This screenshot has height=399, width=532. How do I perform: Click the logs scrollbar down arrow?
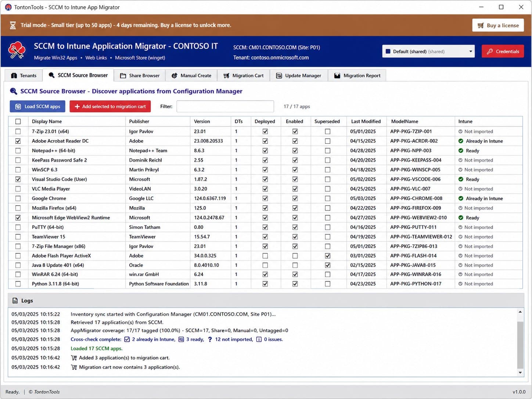click(520, 373)
